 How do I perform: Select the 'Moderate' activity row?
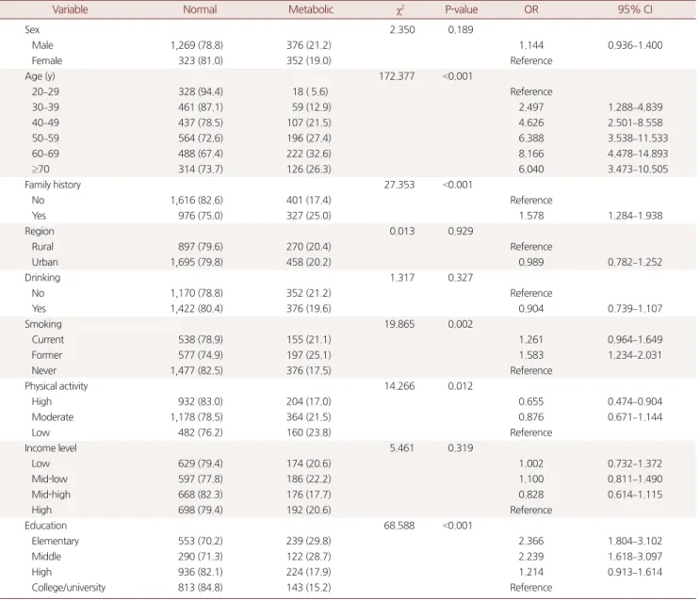[53, 417]
